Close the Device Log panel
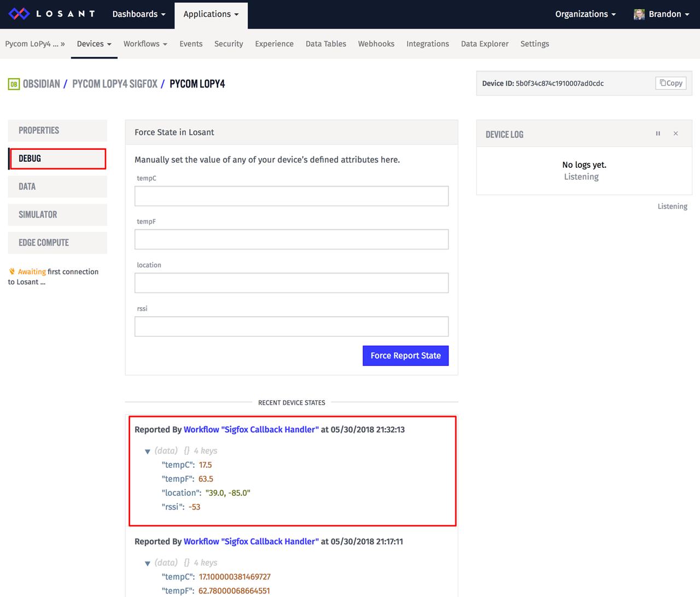The image size is (700, 597). [x=676, y=134]
